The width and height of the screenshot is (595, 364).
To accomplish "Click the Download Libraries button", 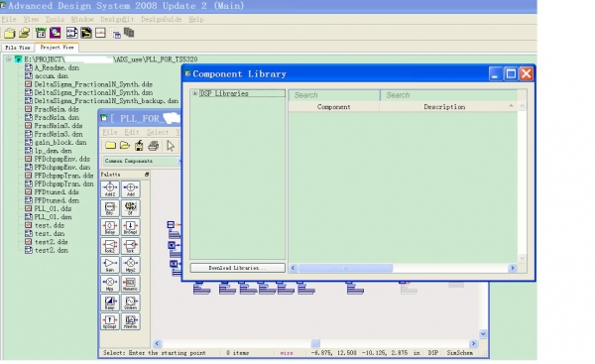I will point(238,268).
